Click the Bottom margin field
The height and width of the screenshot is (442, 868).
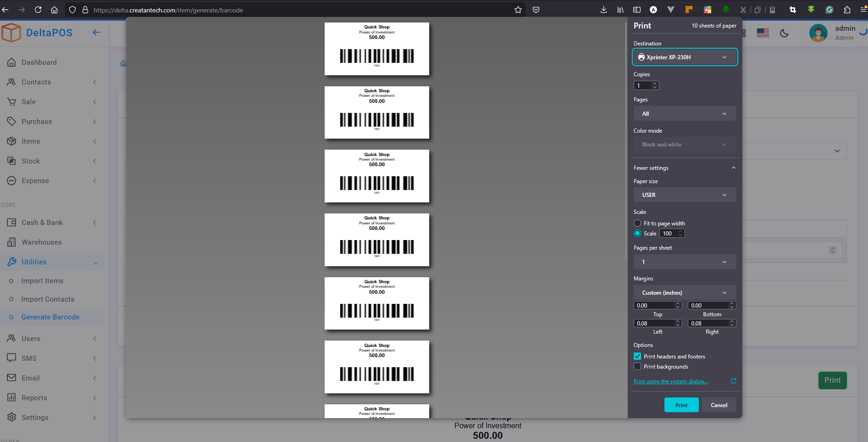pyautogui.click(x=712, y=305)
